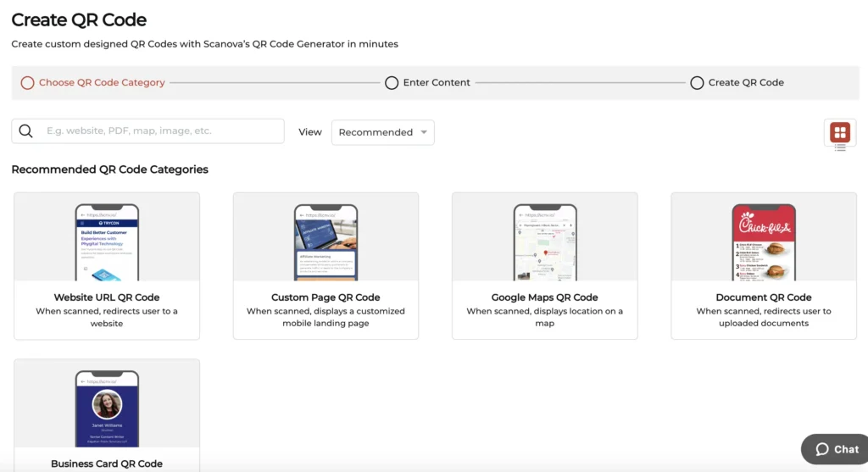This screenshot has height=472, width=868.
Task: Click the Custom Page phone preview image
Action: pyautogui.click(x=325, y=242)
